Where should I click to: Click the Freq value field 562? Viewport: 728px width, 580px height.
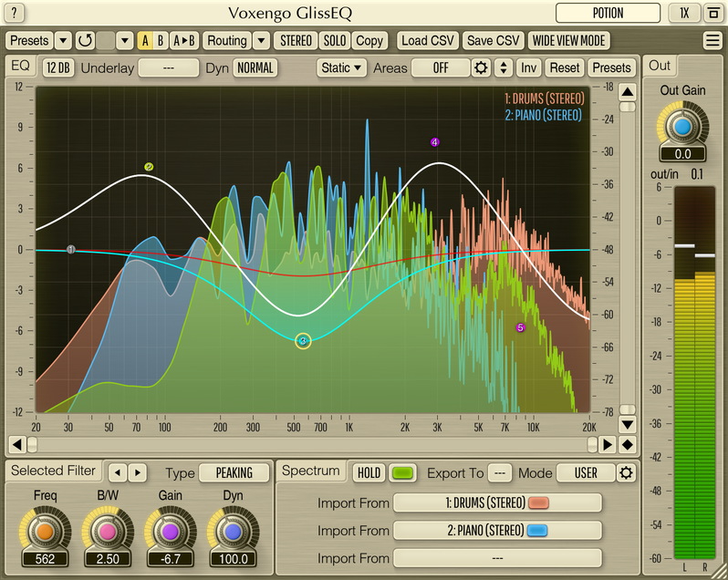[x=45, y=559]
